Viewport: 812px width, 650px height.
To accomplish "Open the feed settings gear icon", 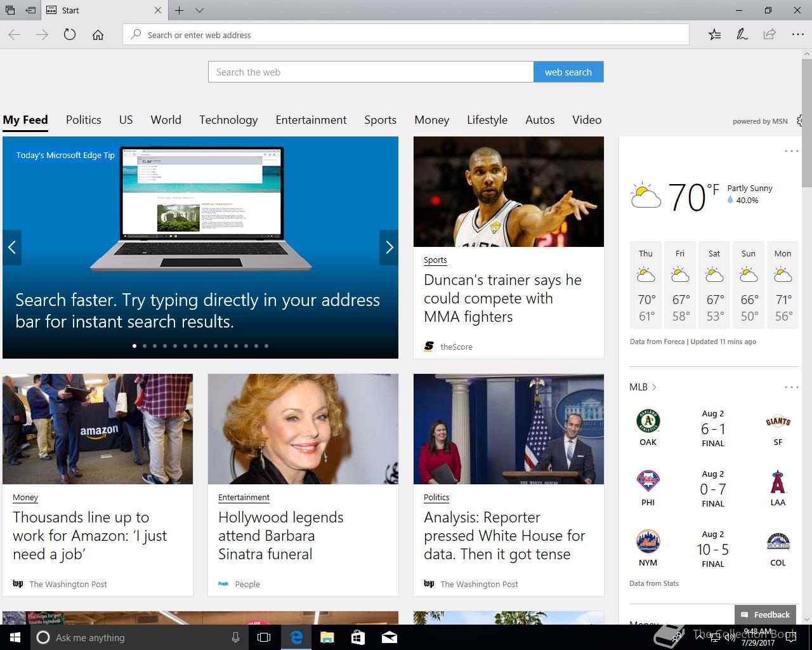I will pos(800,121).
